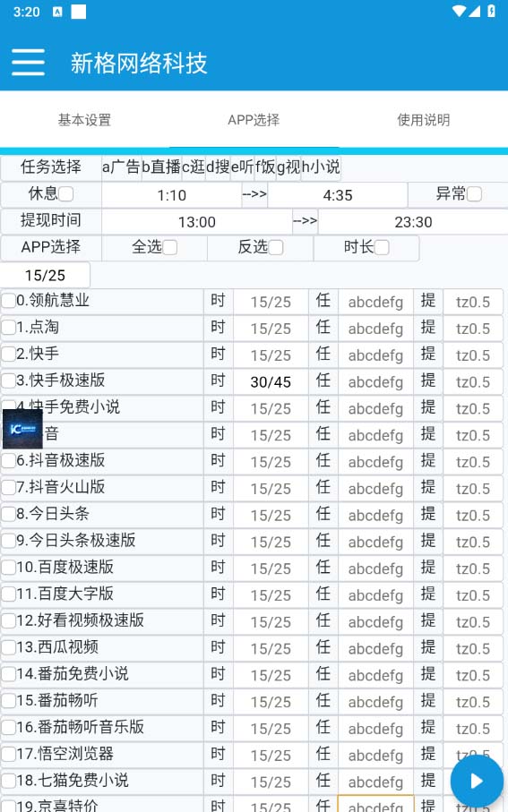The height and width of the screenshot is (812, 508).
Task: Tap the 提现时间 label button
Action: (x=51, y=220)
